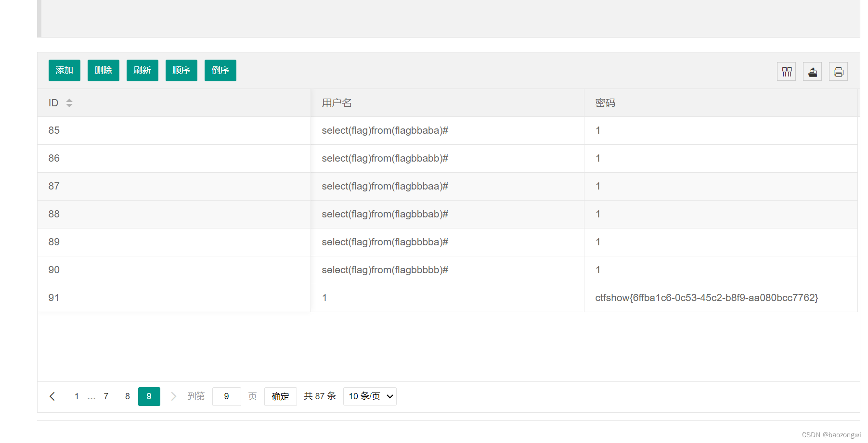Click username select(flag)from(flagbbaba)#

pos(385,131)
